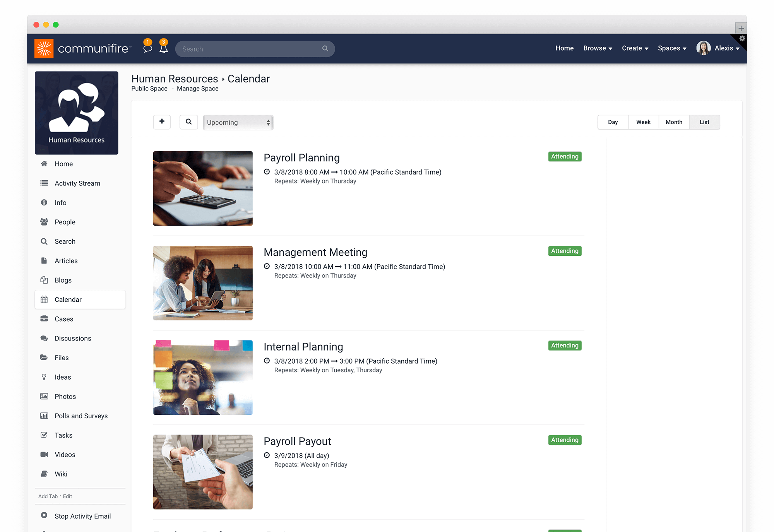Click the Manage Space link
Viewport: 774px width, 532px height.
coord(197,89)
